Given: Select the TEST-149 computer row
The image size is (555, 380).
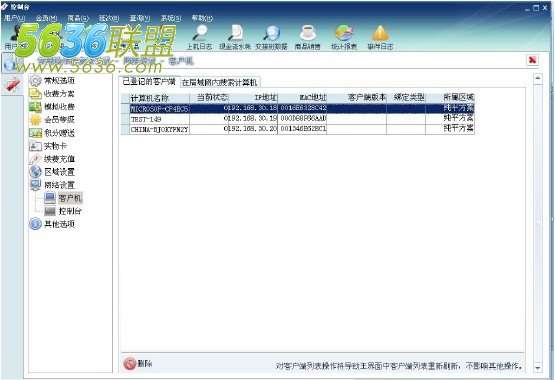Looking at the screenshot, I should point(297,119).
